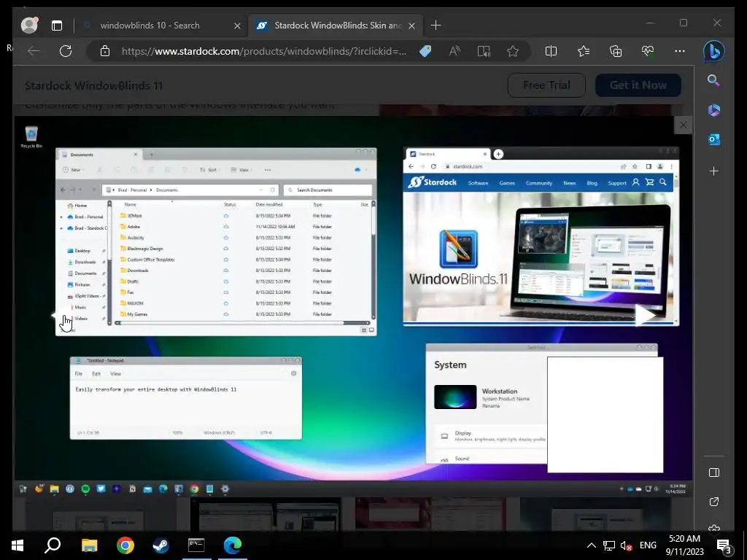747x560 pixels.
Task: Open sidebar Search tool
Action: point(713,80)
